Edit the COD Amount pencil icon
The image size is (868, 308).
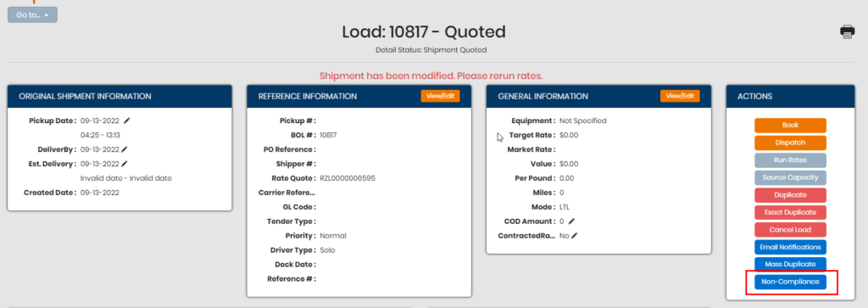571,221
